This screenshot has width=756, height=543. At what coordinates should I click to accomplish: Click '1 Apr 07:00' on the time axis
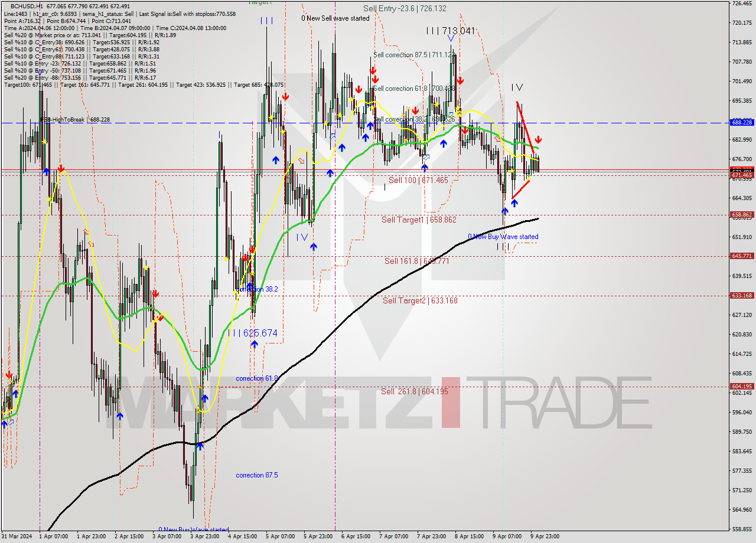(54, 537)
